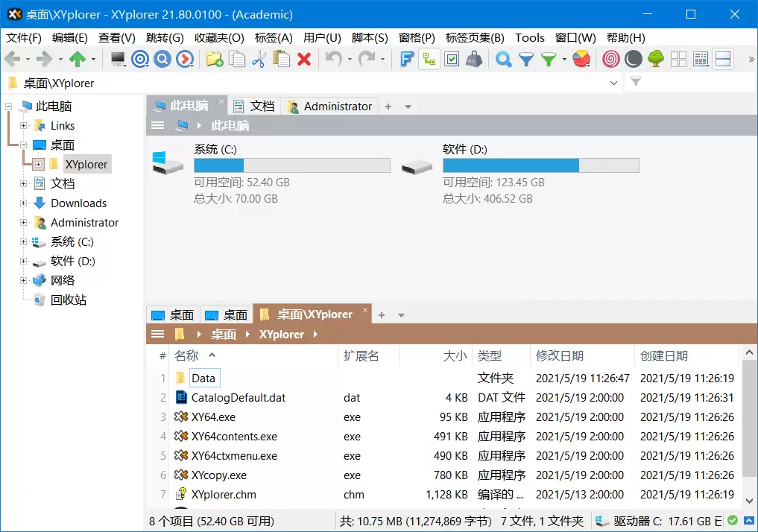Image resolution: width=758 pixels, height=532 pixels.
Task: Open the Find Files search tool
Action: point(504,58)
